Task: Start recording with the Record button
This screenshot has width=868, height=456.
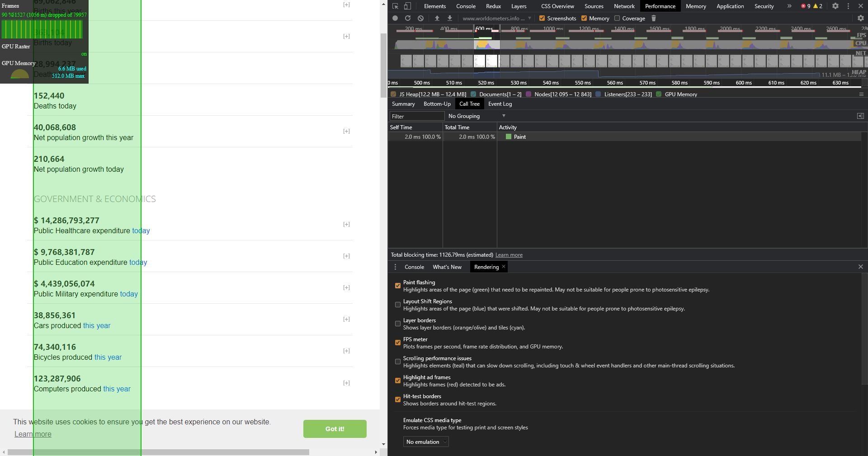Action: [x=395, y=19]
